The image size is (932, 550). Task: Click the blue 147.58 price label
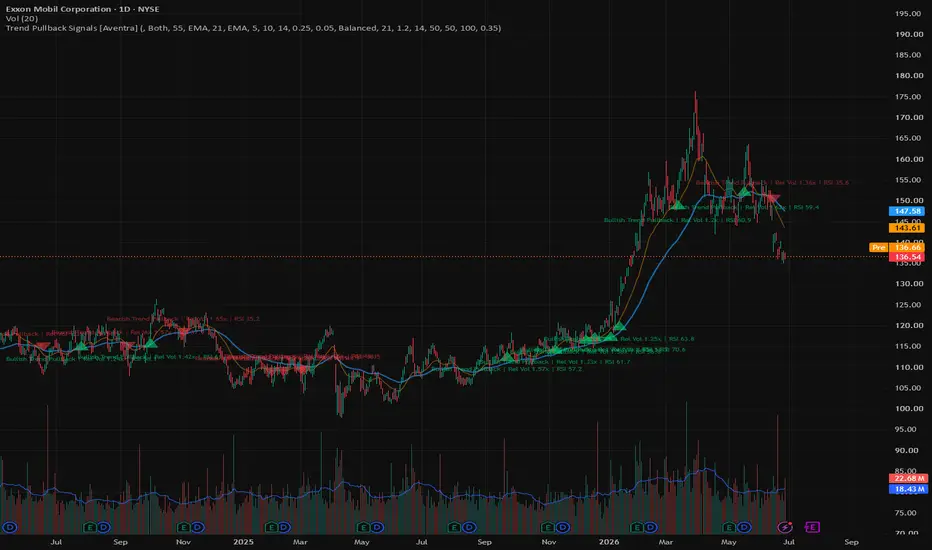(906, 211)
